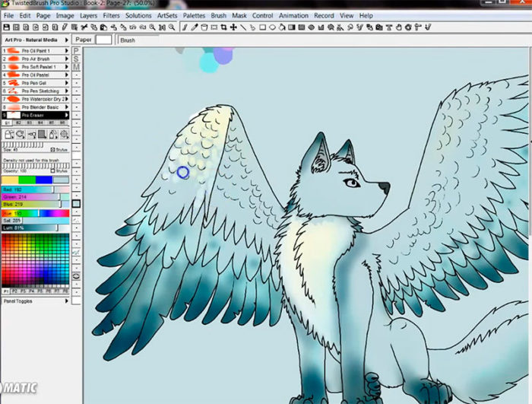Select the Ellipse shape tool
The width and height of the screenshot is (532, 404).
point(272,27)
